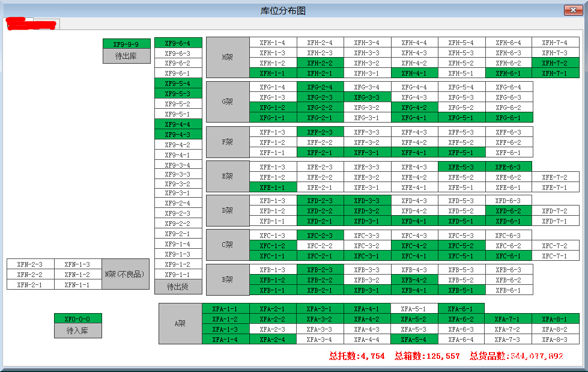Select location XFD-6-2
Screen dimensions: 588x372
509,211
